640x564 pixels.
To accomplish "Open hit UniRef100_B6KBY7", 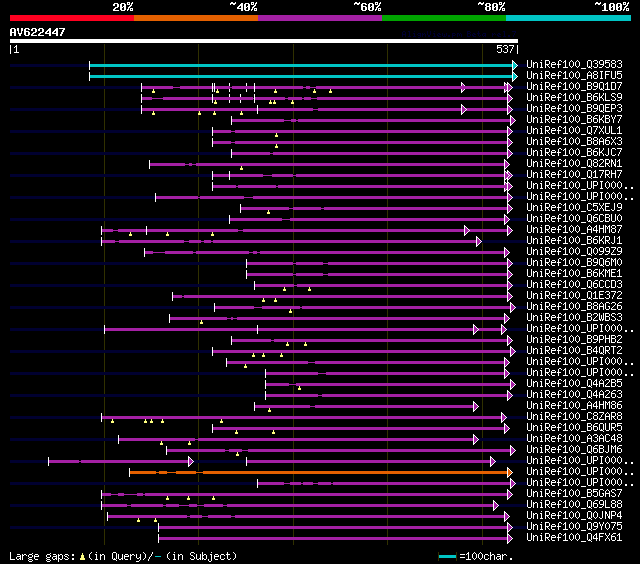I will point(574,120).
